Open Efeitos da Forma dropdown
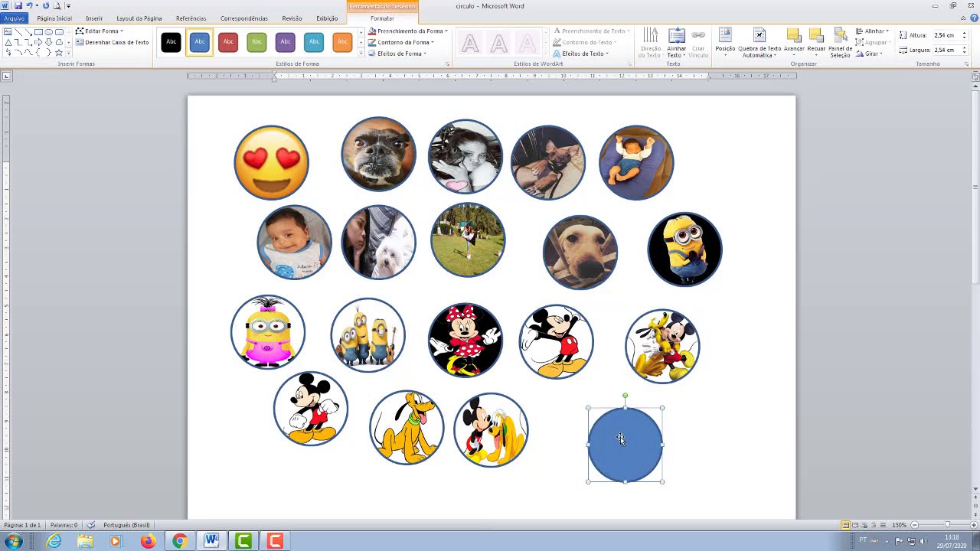This screenshot has width=980, height=551. click(398, 54)
